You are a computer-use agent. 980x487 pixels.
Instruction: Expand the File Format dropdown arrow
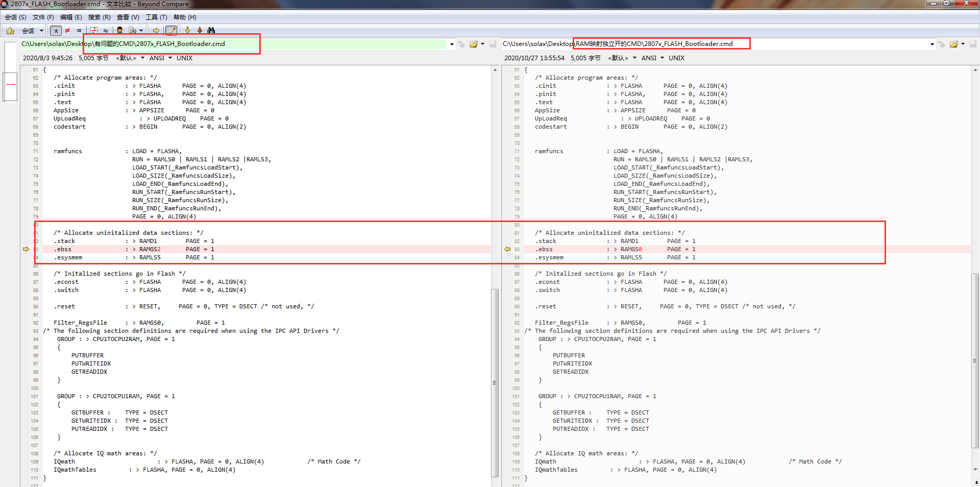pyautogui.click(x=141, y=31)
